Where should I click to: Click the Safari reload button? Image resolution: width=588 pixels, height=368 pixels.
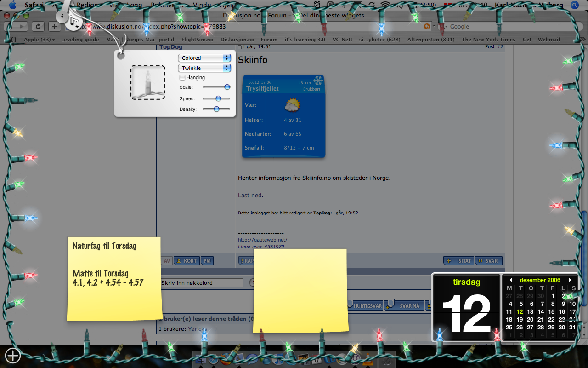[x=38, y=27]
